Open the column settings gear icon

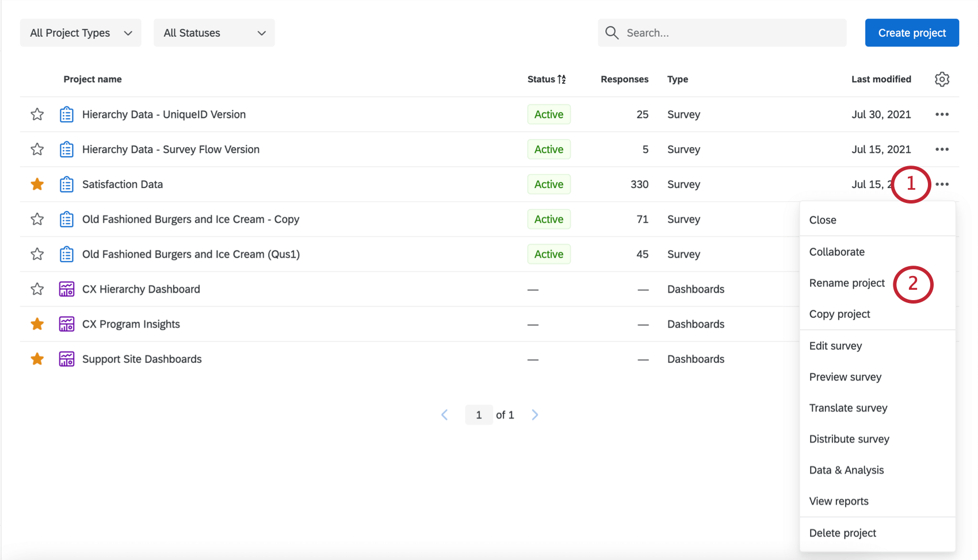[942, 79]
